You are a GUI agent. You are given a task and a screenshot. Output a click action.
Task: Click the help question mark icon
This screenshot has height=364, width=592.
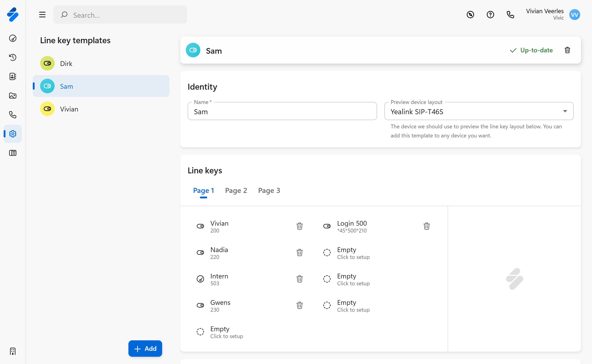tap(490, 15)
